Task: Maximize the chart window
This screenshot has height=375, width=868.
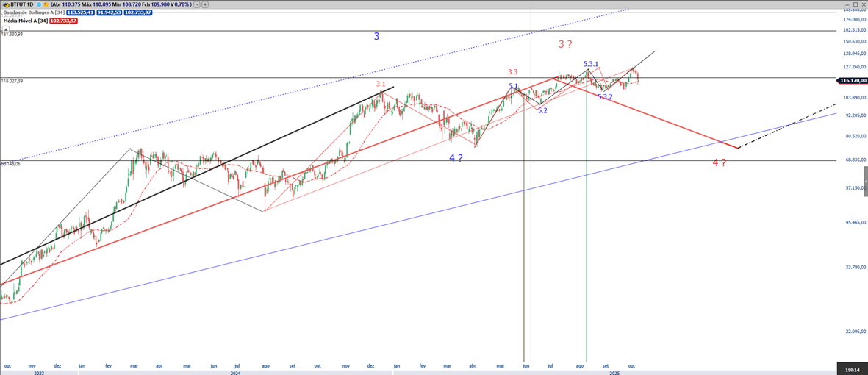Action: 855,4
